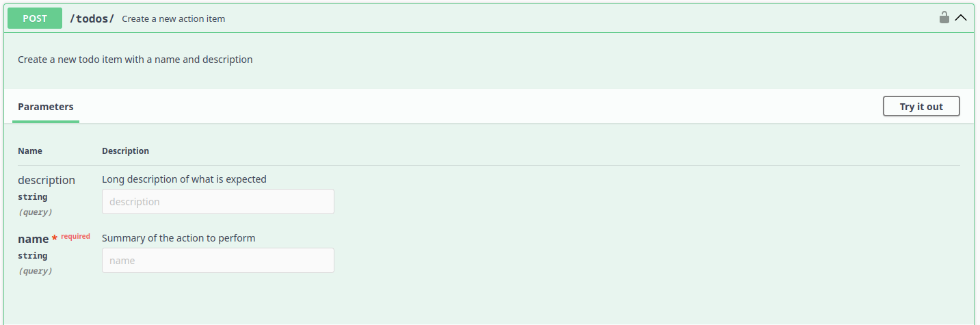Click 'Summary of the action to perform' text
This screenshot has width=980, height=325.
coord(178,238)
